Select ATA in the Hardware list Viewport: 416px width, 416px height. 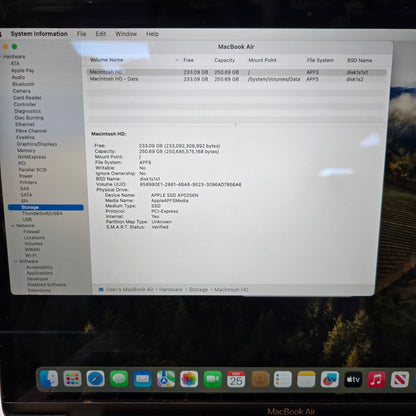[x=15, y=63]
